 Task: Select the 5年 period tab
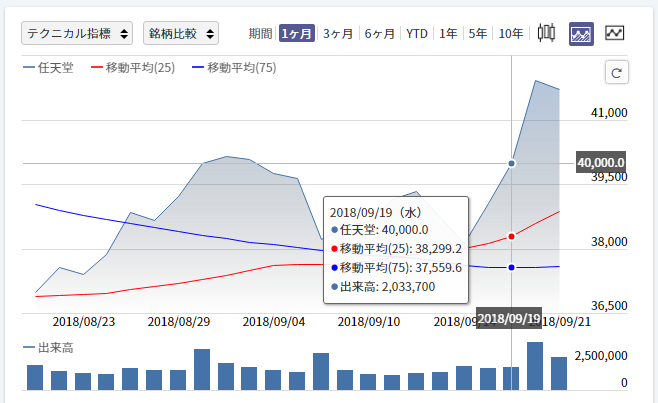click(x=478, y=33)
